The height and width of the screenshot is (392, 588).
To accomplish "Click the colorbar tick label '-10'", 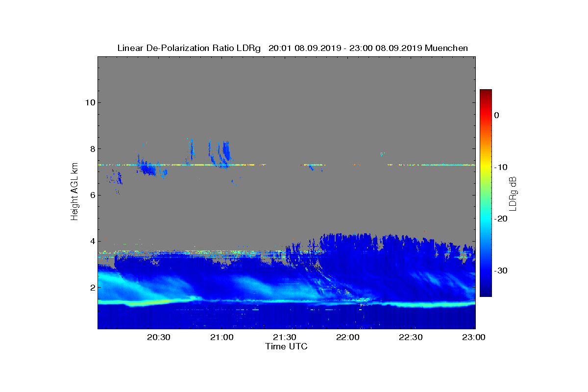I will point(500,167).
